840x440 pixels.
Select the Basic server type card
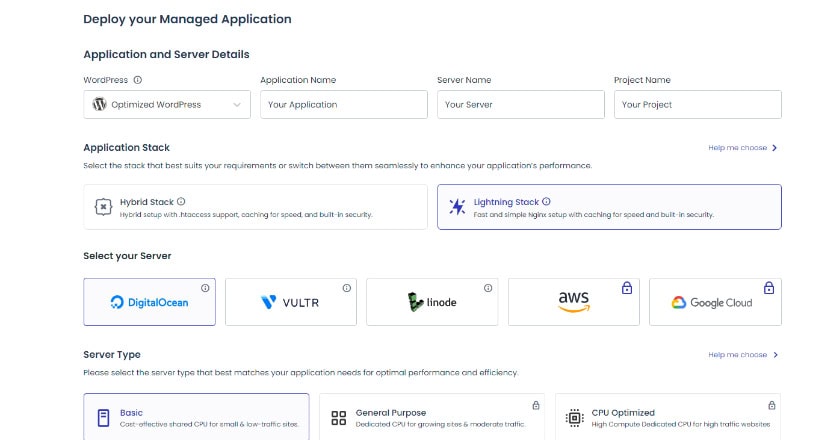coord(196,417)
